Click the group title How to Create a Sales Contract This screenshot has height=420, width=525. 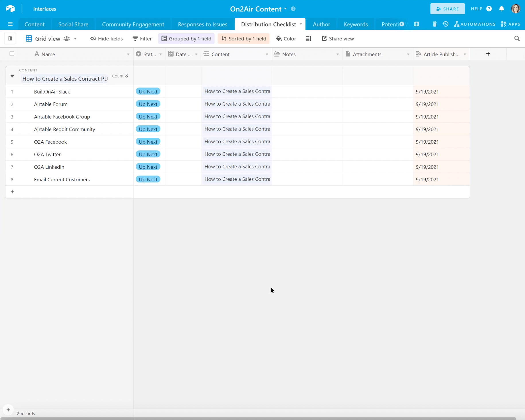pyautogui.click(x=65, y=79)
